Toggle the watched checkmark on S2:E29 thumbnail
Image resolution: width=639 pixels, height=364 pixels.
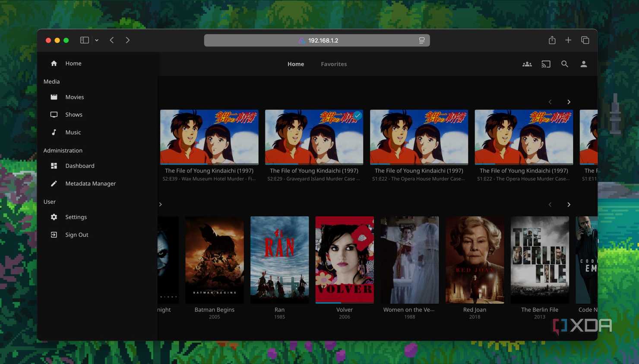pos(357,116)
